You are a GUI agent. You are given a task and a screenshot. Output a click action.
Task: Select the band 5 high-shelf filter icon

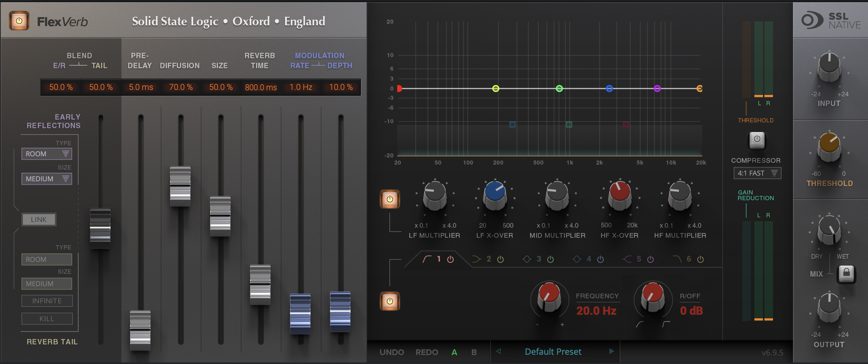coord(628,259)
